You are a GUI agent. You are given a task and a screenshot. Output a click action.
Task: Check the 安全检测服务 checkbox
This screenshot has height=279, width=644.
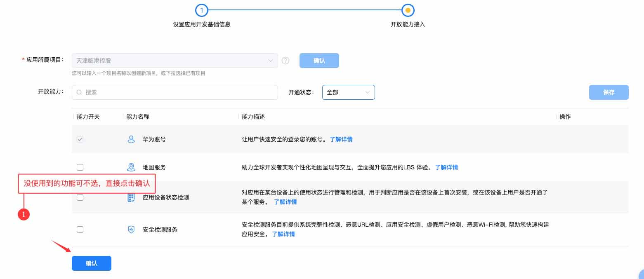pos(80,230)
